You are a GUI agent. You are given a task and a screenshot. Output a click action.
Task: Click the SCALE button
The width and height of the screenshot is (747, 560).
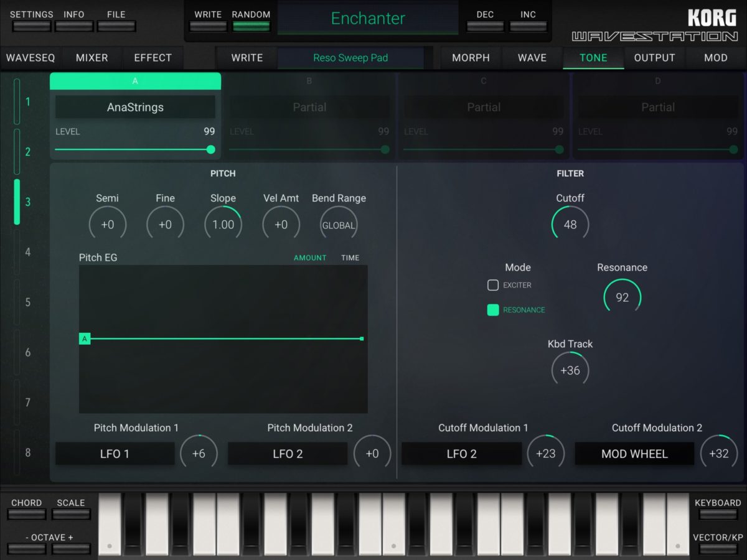point(71,515)
